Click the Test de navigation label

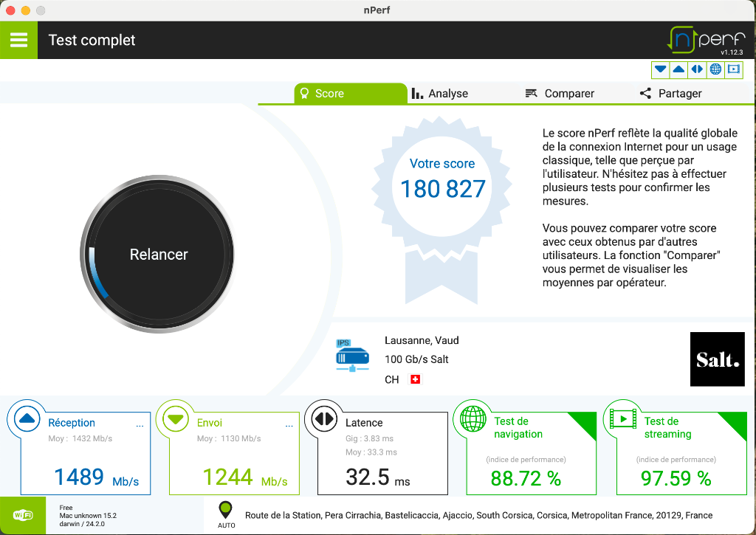click(x=518, y=427)
